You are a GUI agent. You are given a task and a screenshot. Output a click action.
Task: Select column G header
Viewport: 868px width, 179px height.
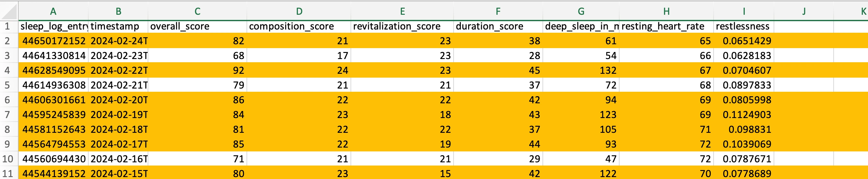pyautogui.click(x=581, y=12)
